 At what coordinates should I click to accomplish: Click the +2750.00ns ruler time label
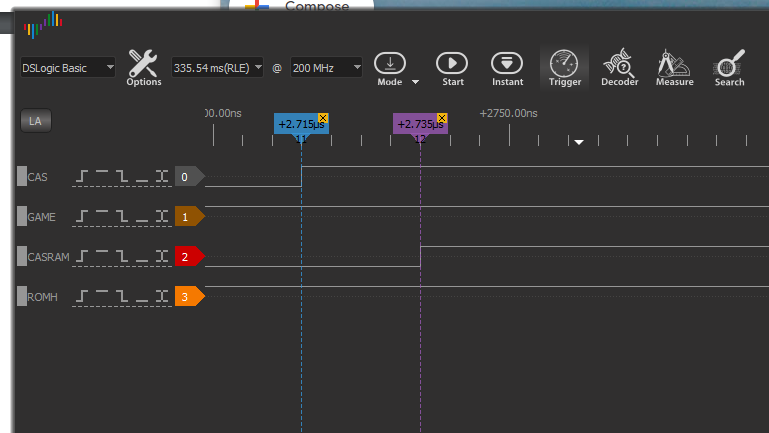(x=509, y=113)
